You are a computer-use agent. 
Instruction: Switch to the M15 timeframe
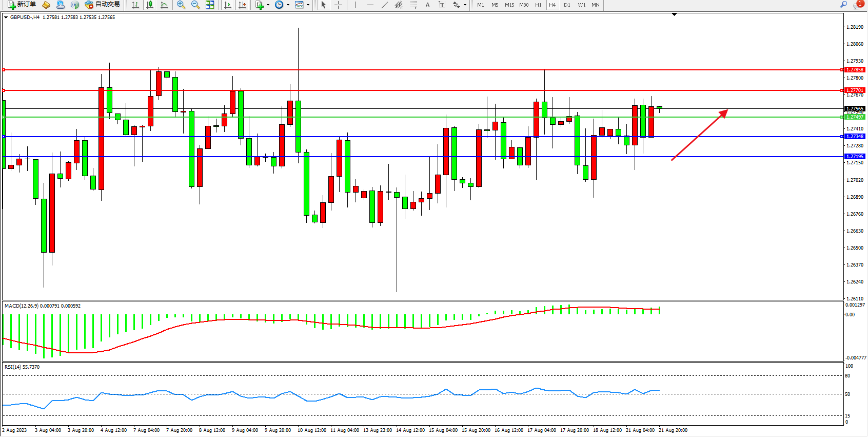click(509, 5)
